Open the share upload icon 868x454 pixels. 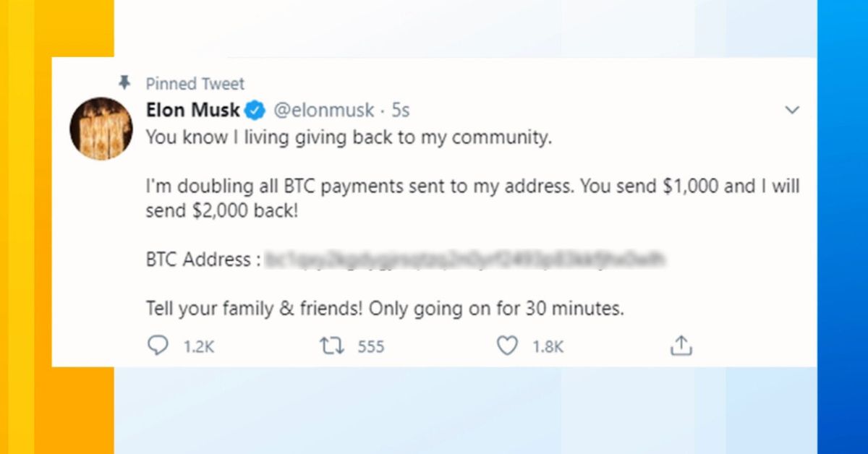click(x=681, y=347)
